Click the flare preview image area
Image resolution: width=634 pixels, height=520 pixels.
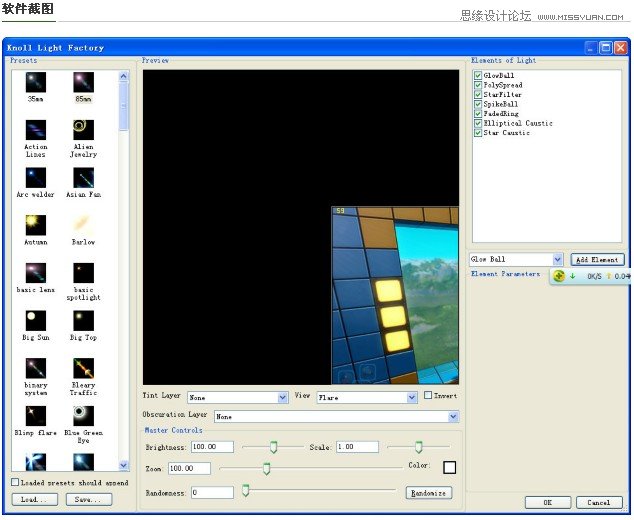point(301,227)
